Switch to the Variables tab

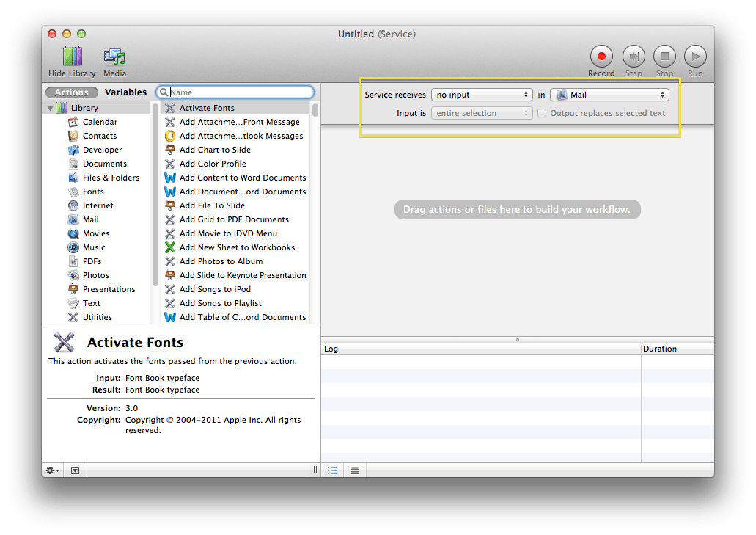click(x=126, y=92)
